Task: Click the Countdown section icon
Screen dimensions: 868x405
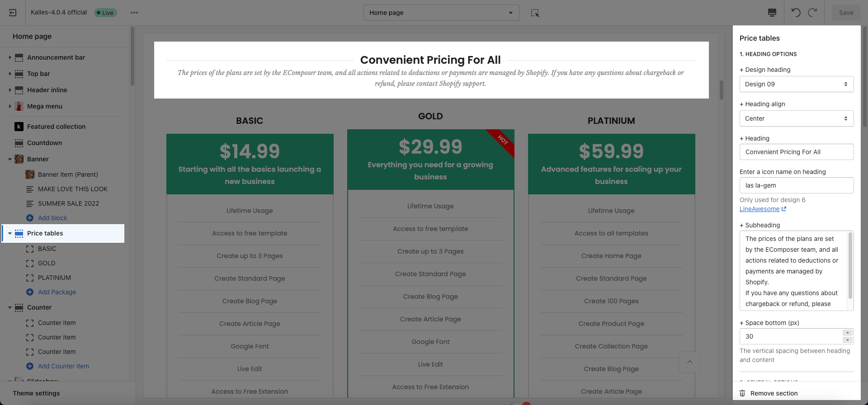Action: 19,143
